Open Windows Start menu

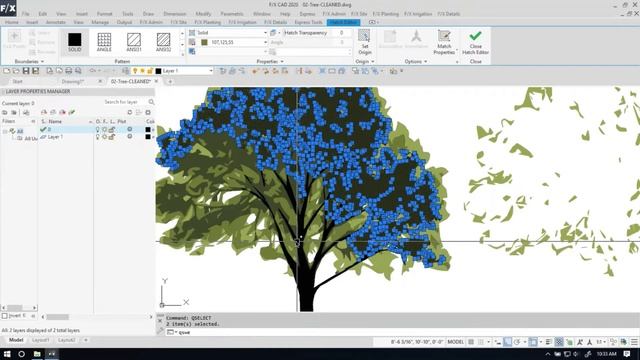pos(7,354)
